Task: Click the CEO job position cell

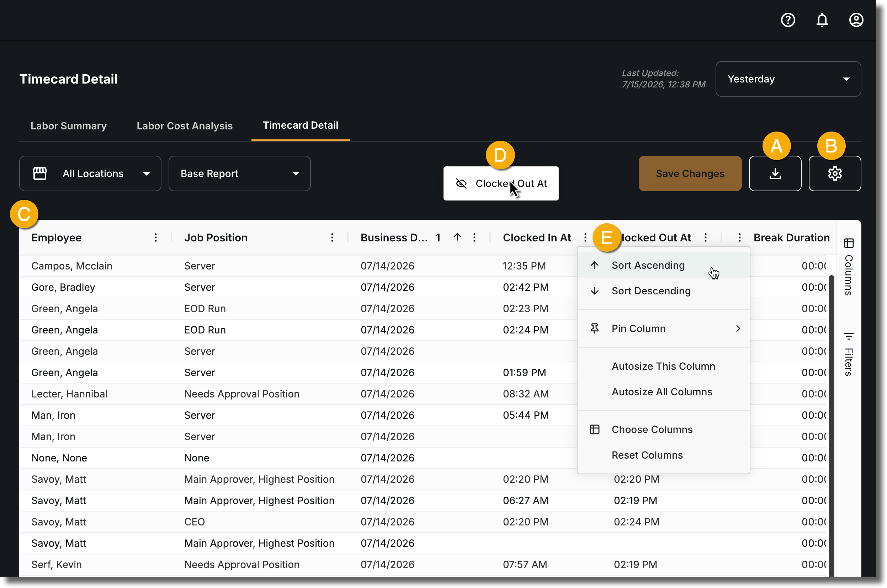Action: (x=194, y=522)
